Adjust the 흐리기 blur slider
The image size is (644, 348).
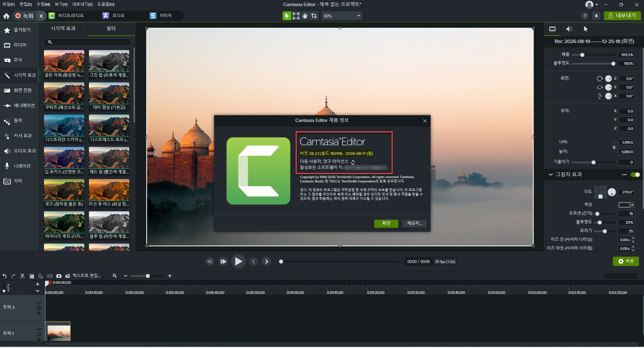point(605,231)
